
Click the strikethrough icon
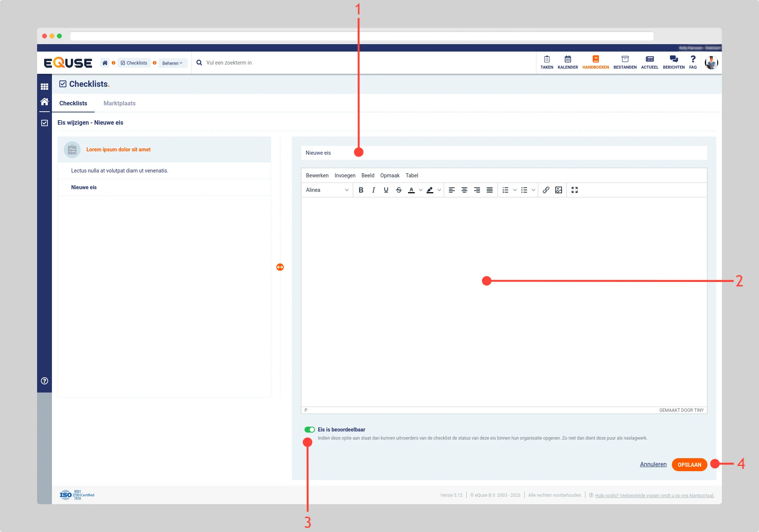point(398,190)
